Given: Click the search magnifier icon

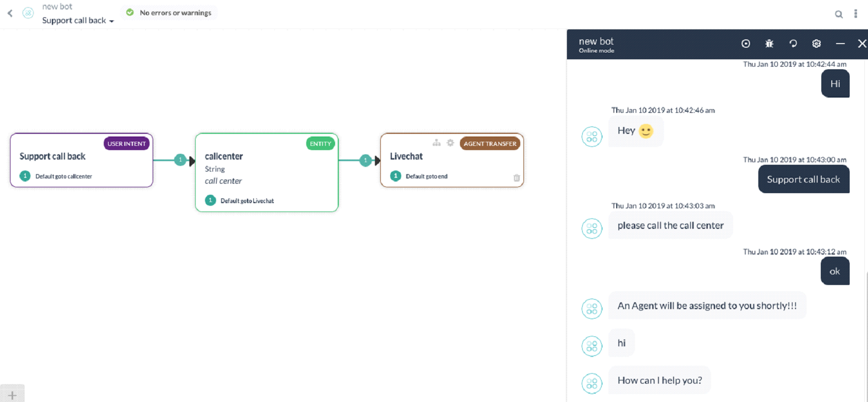Looking at the screenshot, I should coord(839,14).
